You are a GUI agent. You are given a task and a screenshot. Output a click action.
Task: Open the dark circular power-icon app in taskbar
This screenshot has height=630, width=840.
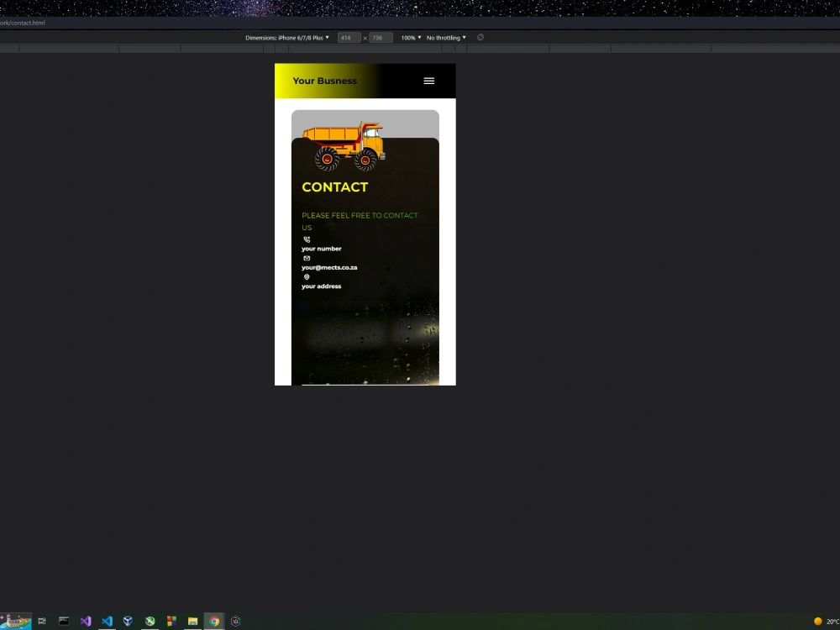236,621
